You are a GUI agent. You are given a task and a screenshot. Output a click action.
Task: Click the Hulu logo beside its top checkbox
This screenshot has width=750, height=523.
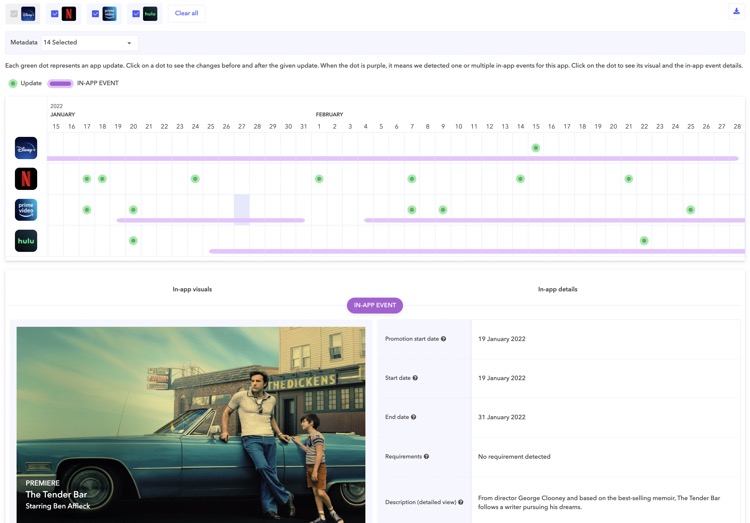[x=150, y=14]
